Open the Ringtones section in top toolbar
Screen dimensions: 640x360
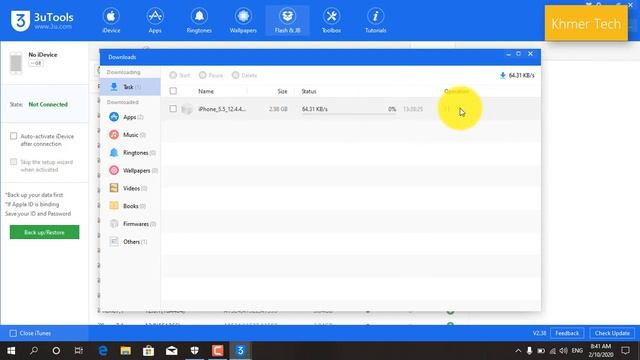199,21
